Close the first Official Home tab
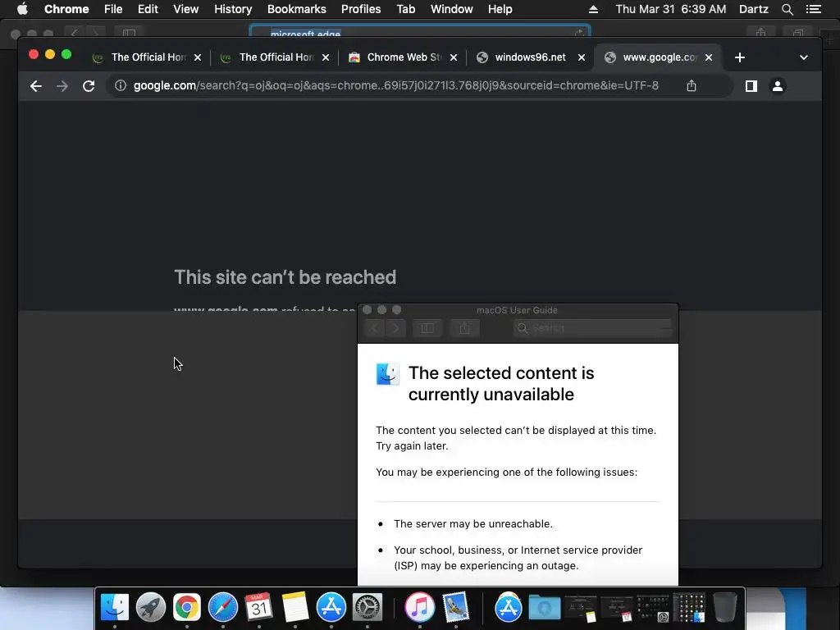Viewport: 840px width, 630px height. click(x=198, y=57)
